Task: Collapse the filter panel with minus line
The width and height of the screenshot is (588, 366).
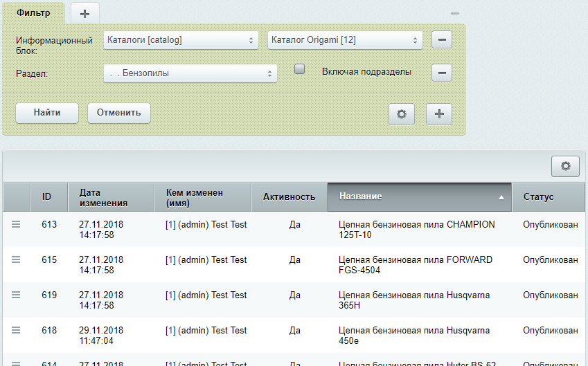Action: coord(455,13)
